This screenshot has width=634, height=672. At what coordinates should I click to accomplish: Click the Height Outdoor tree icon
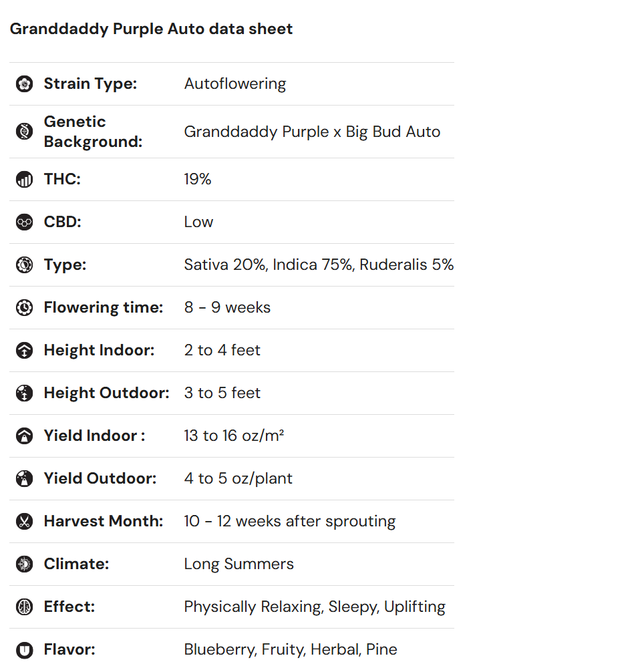coord(24,393)
